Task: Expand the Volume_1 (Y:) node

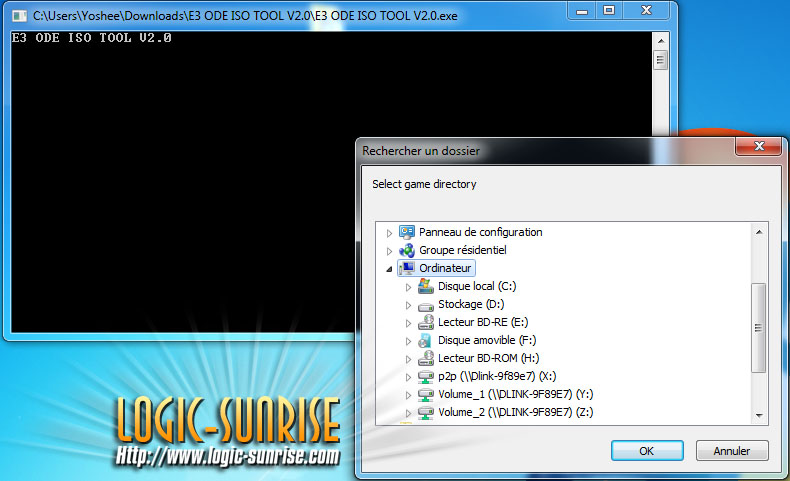Action: click(x=408, y=395)
